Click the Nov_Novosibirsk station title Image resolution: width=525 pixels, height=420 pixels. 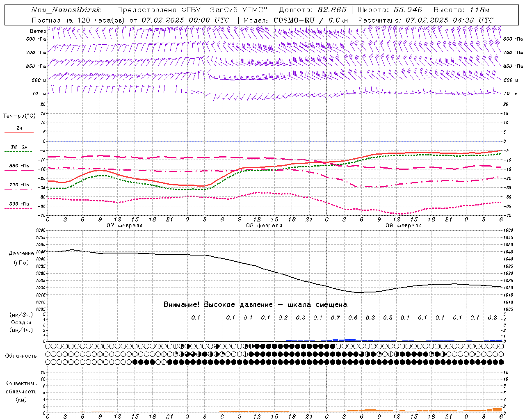click(x=66, y=10)
